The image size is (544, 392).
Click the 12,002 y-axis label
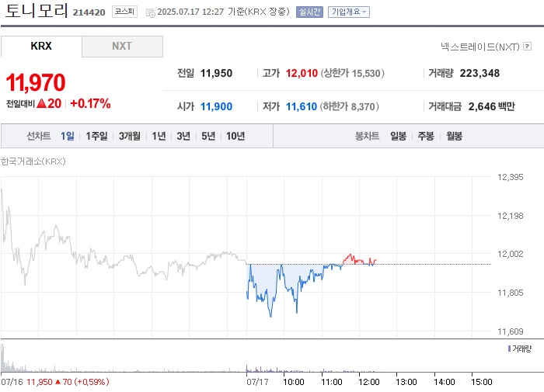coord(510,254)
